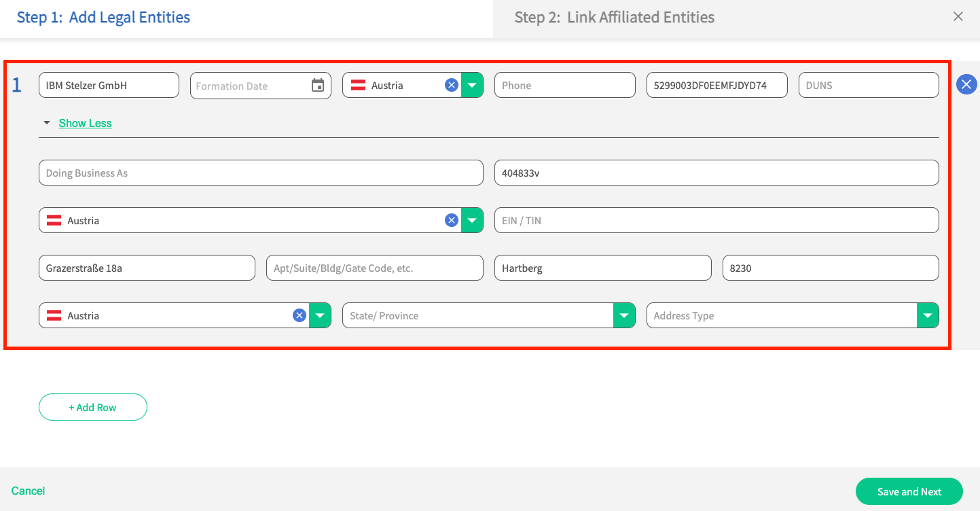Click the Address Type text area
The height and width of the screenshot is (511, 980).
782,315
